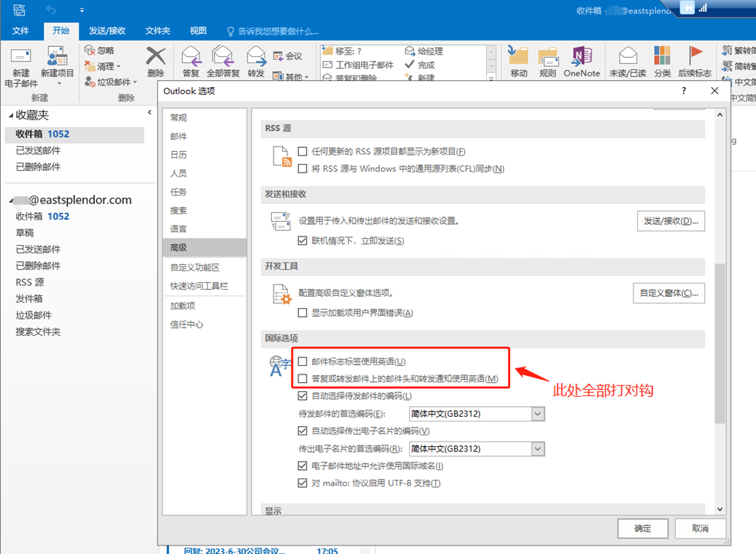Click the Categorize (分类) icon
This screenshot has width=756, height=554.
tap(662, 59)
